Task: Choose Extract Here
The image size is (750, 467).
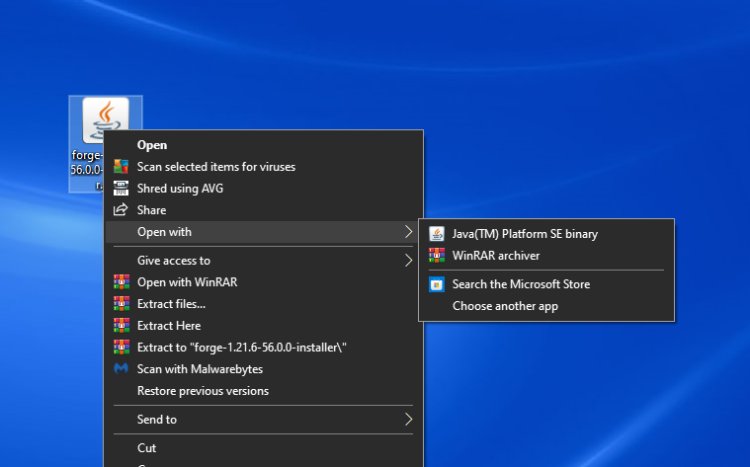Action: pos(263,325)
